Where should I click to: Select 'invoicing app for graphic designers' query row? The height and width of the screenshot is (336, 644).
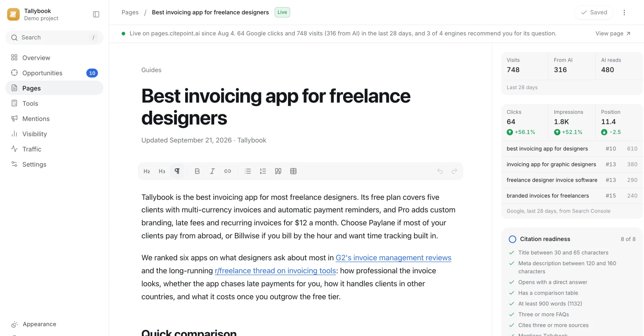pyautogui.click(x=572, y=164)
